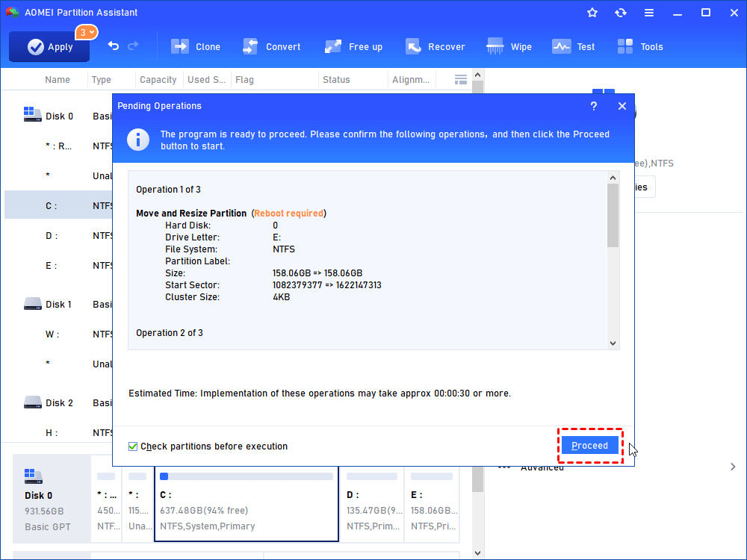Expand the Advanced section chevron
Screen dimensions: 747x560
point(733,467)
